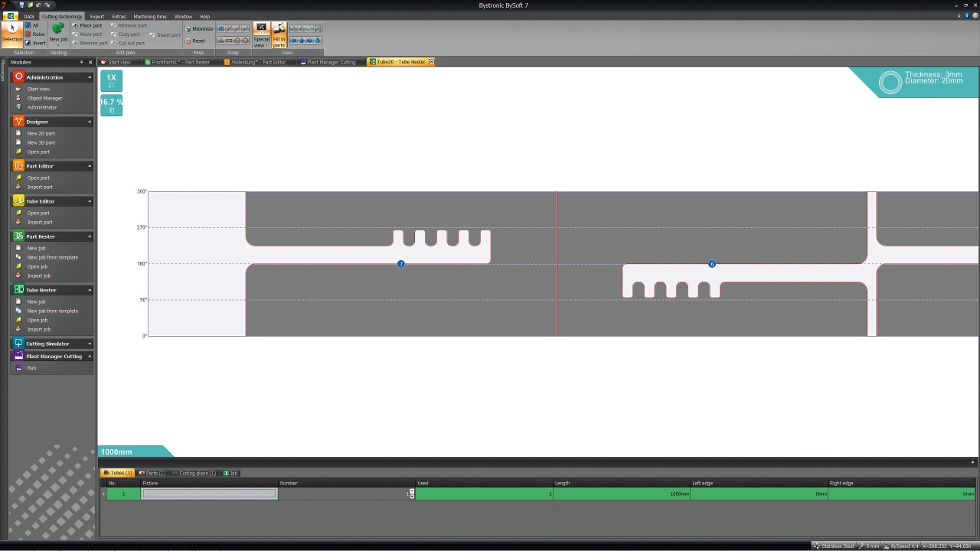The width and height of the screenshot is (980, 551).
Task: Expand the Cutting Simulator module section
Action: (90, 344)
